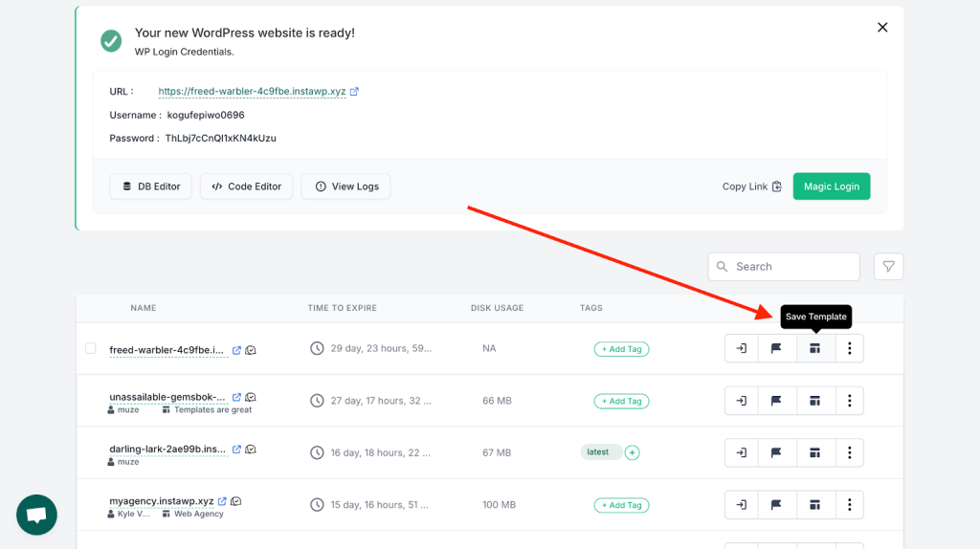Click Add Tag for unassailable-gemsbok site

621,401
